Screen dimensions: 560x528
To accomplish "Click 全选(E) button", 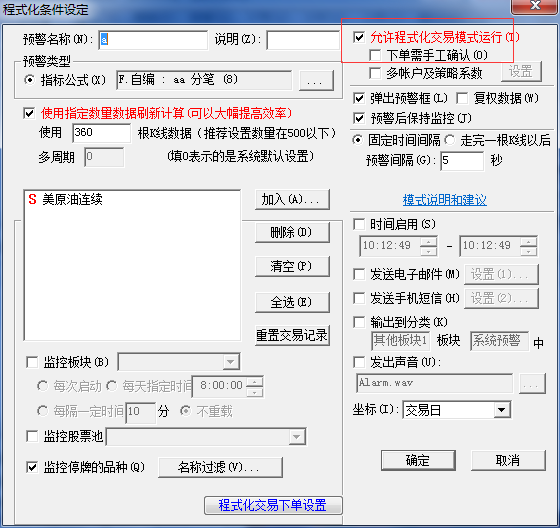I will (292, 302).
